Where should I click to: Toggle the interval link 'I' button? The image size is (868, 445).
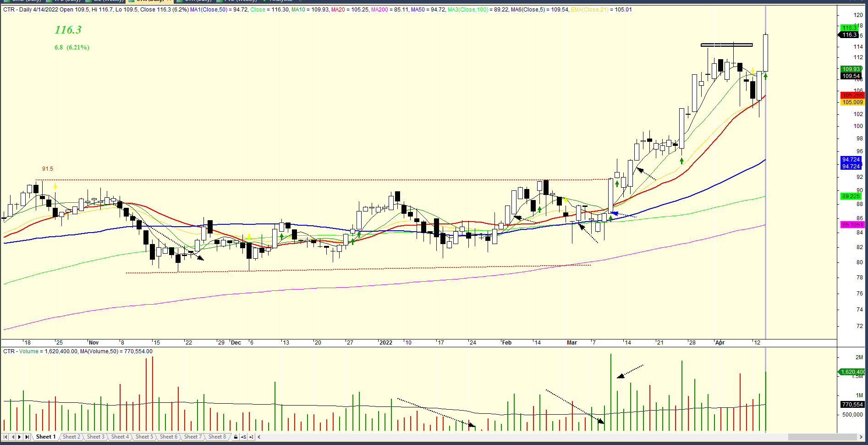(x=251, y=437)
